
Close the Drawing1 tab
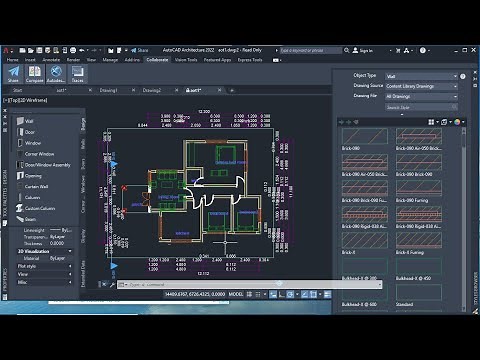pyautogui.click(x=133, y=90)
